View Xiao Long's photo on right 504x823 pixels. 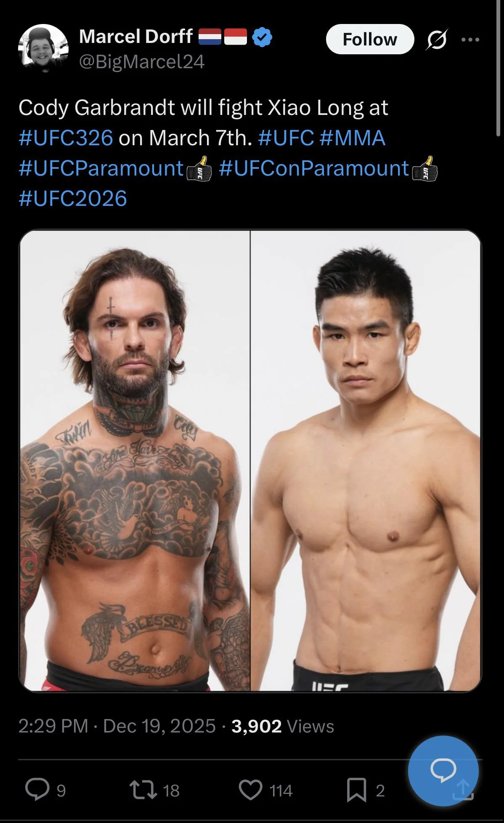pyautogui.click(x=366, y=461)
